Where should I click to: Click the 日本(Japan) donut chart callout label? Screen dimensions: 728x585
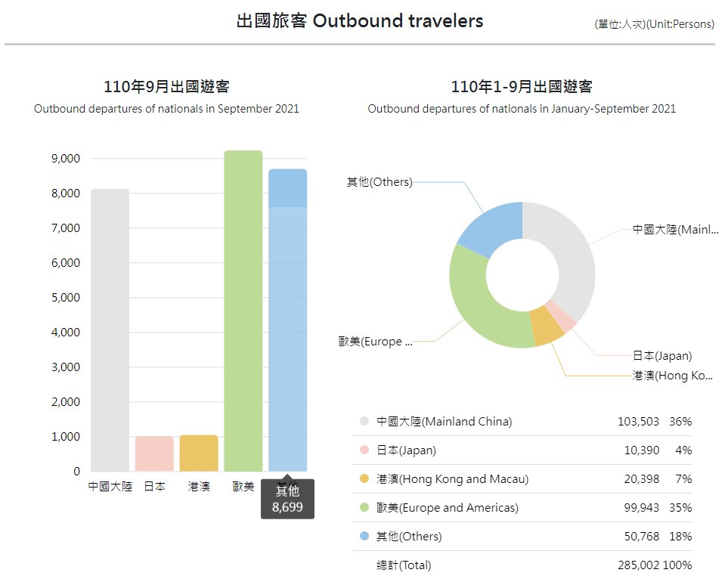(x=662, y=355)
